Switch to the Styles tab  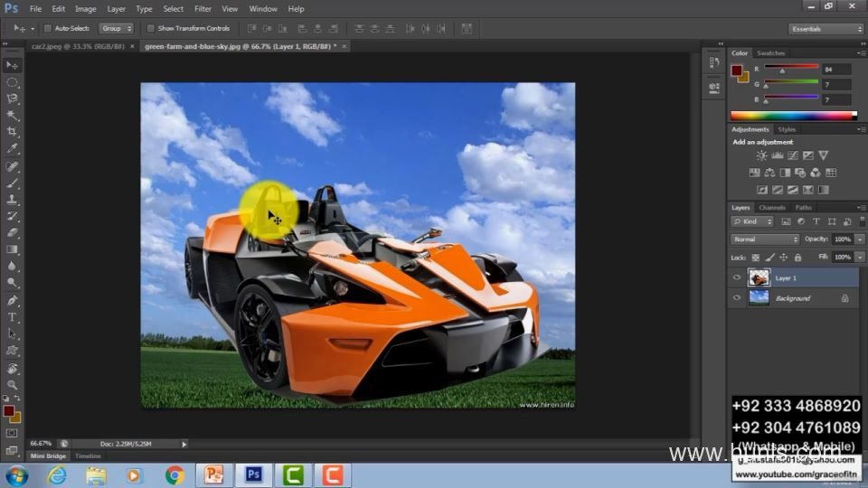tap(787, 129)
